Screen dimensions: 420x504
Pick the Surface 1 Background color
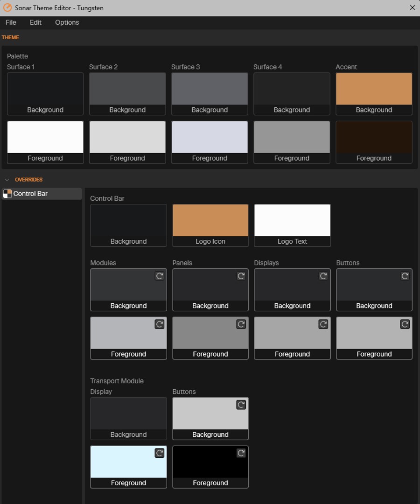click(45, 94)
